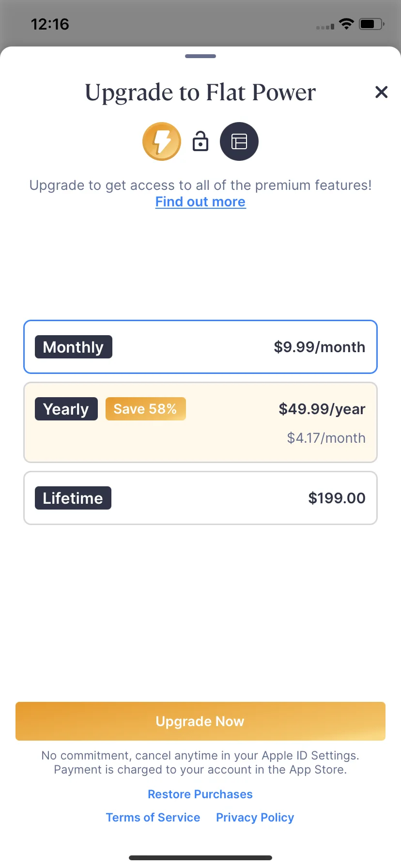Select the Monthly plan option
Image resolution: width=401 pixels, height=868 pixels.
pyautogui.click(x=200, y=347)
